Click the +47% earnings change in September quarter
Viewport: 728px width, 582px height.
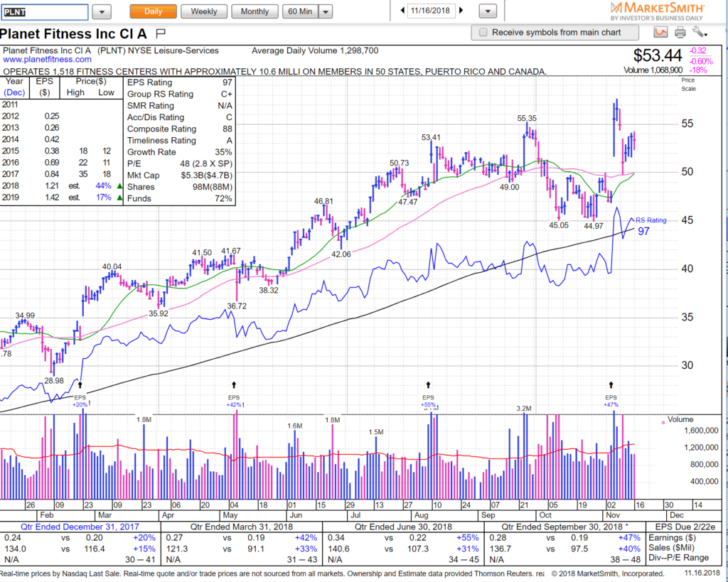[630, 537]
